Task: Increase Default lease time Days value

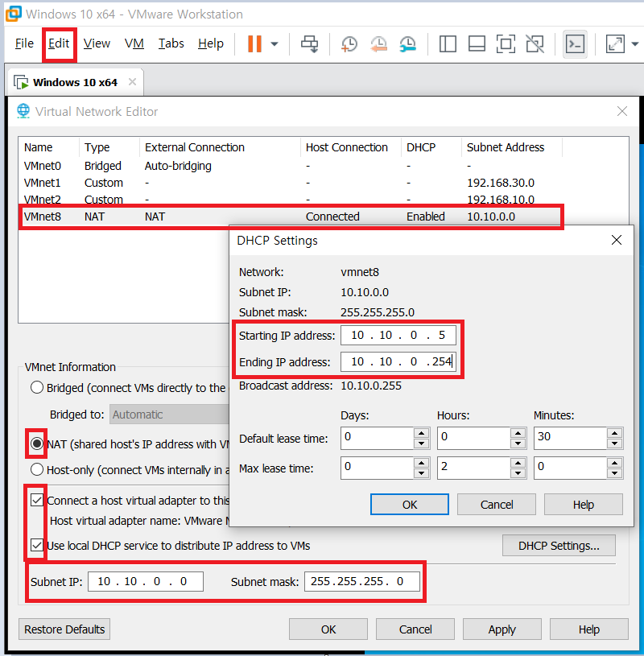Action: click(421, 432)
